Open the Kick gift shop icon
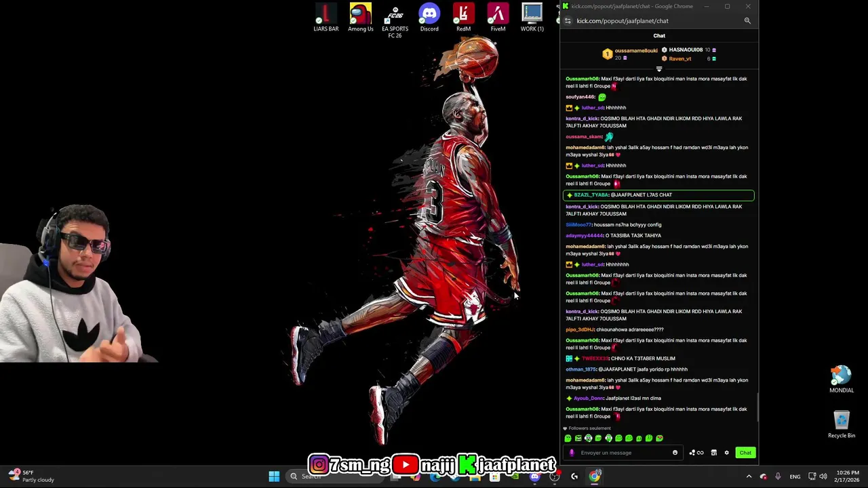The width and height of the screenshot is (868, 488). point(713,453)
